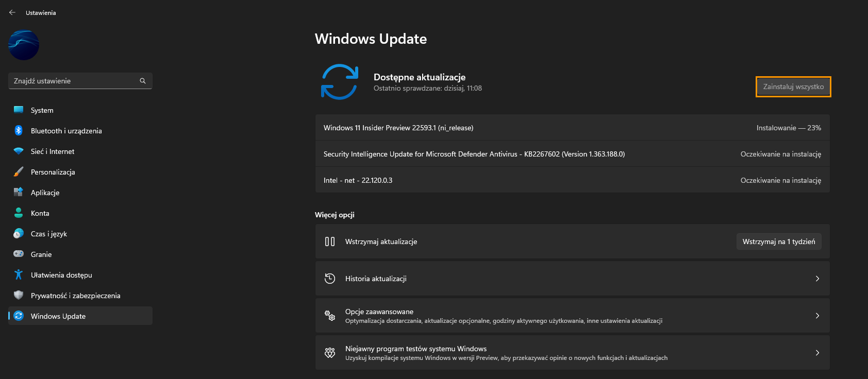Select the Personalizacja category
Image resolution: width=868 pixels, height=379 pixels.
coord(80,172)
